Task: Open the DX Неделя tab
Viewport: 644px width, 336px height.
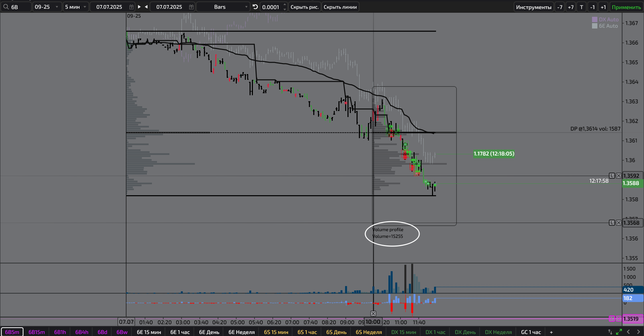Action: 498,332
